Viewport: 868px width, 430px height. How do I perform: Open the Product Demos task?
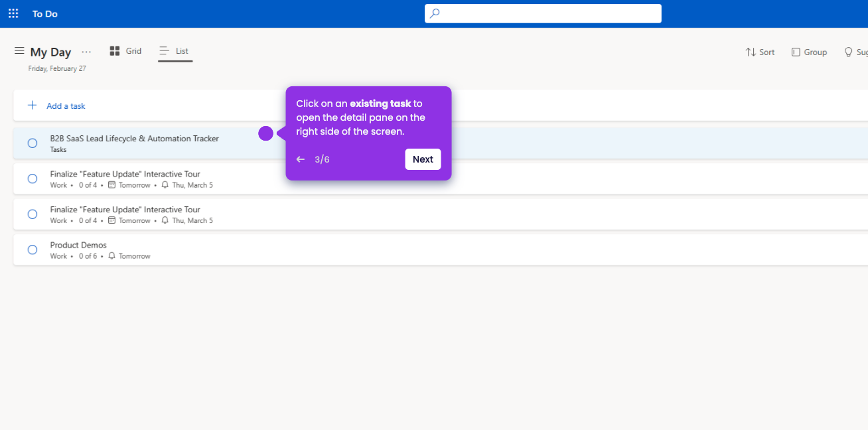point(441,250)
